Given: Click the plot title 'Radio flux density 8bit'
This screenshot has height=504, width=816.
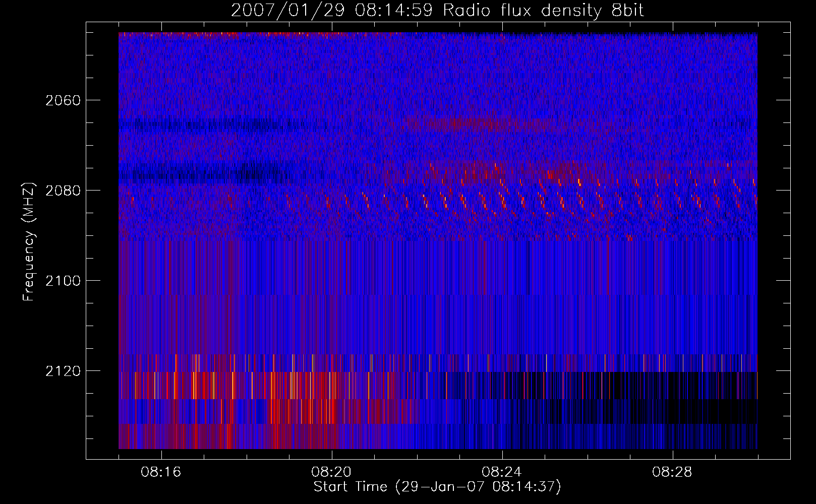Looking at the screenshot, I should 437,11.
